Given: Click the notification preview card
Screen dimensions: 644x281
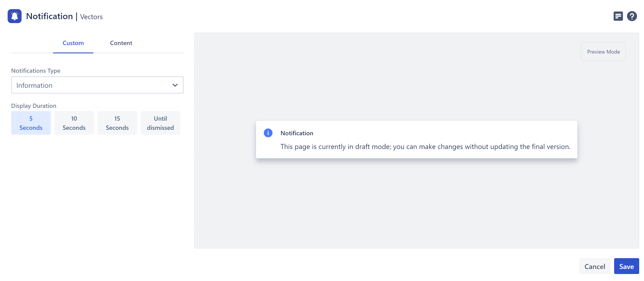Looking at the screenshot, I should 416,139.
